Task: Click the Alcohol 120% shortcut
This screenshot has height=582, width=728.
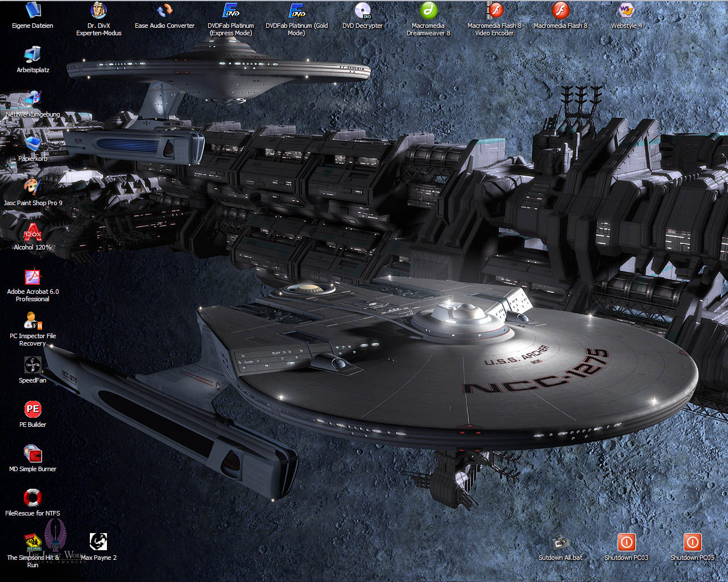Action: pos(32,232)
